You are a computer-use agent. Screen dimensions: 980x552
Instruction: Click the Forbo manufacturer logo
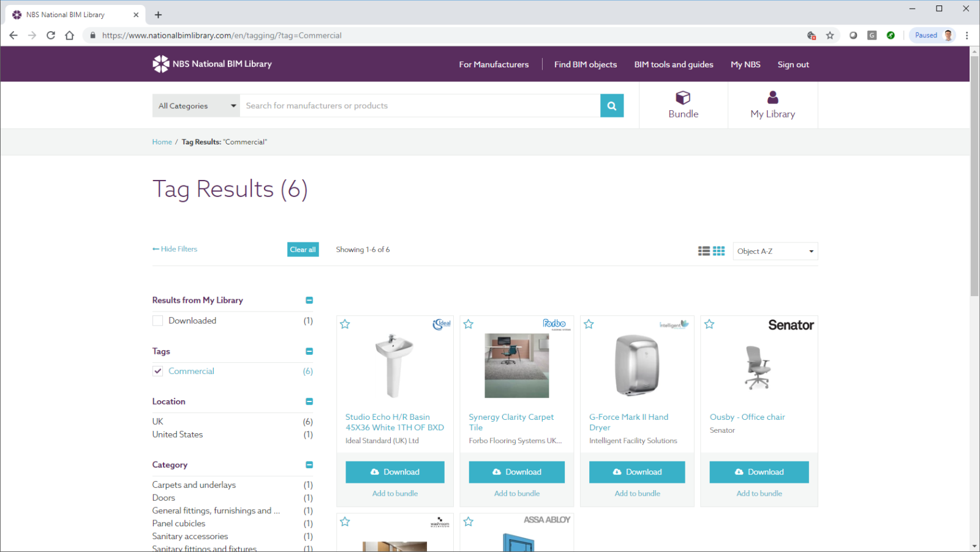pos(555,324)
